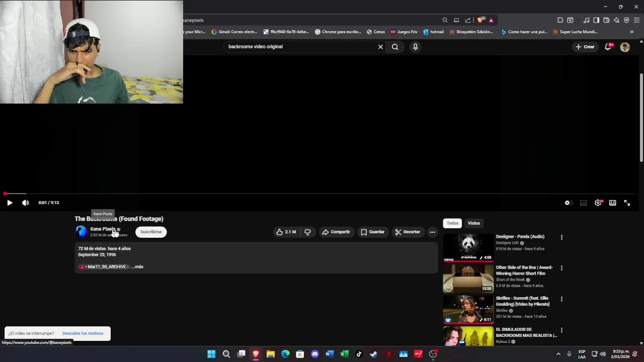Click the Descubre los motivos link

click(x=83, y=333)
